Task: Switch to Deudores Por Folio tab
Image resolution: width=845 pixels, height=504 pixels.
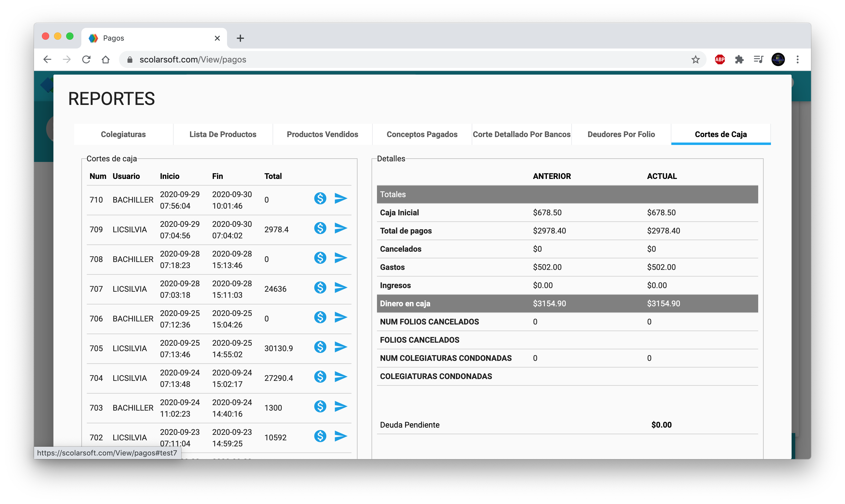Action: [621, 134]
